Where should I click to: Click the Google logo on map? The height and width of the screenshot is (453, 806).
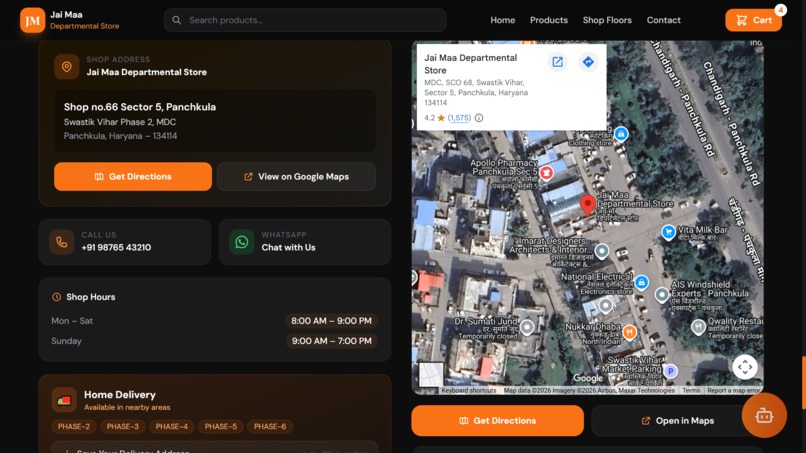pos(588,378)
